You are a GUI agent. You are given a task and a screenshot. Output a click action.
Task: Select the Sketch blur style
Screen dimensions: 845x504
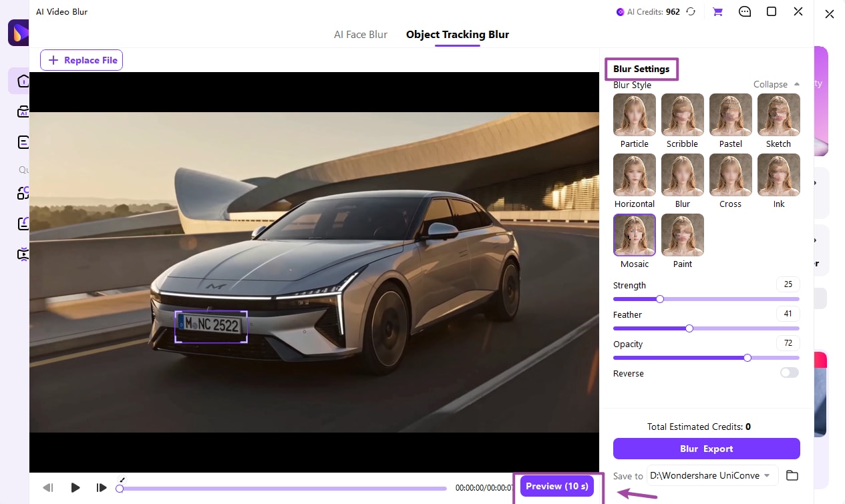(x=779, y=115)
